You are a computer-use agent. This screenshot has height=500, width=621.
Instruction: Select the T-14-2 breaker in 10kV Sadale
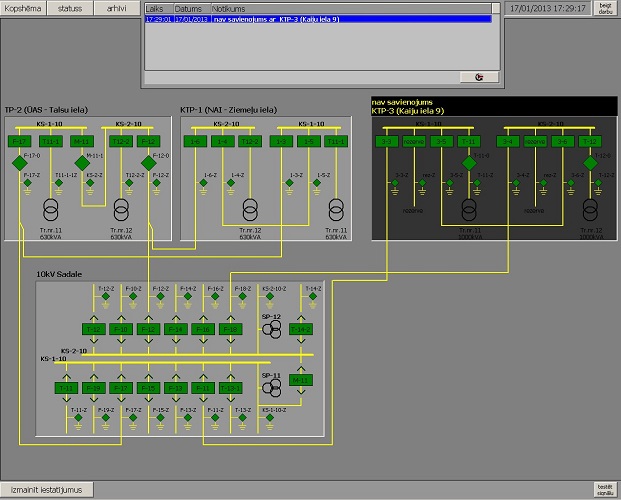[x=300, y=329]
